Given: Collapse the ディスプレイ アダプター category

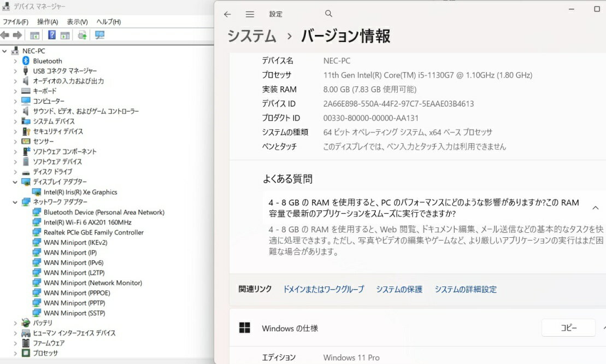Looking at the screenshot, I should (15, 181).
